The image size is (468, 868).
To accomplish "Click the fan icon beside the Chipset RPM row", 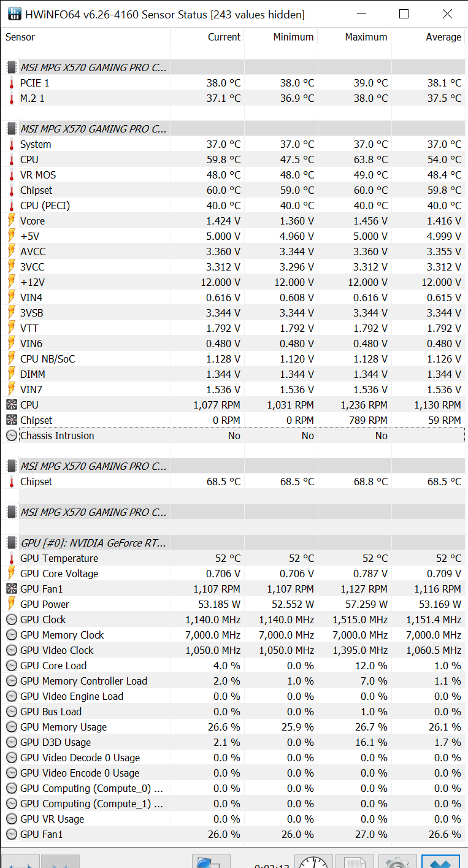I will click(x=11, y=420).
